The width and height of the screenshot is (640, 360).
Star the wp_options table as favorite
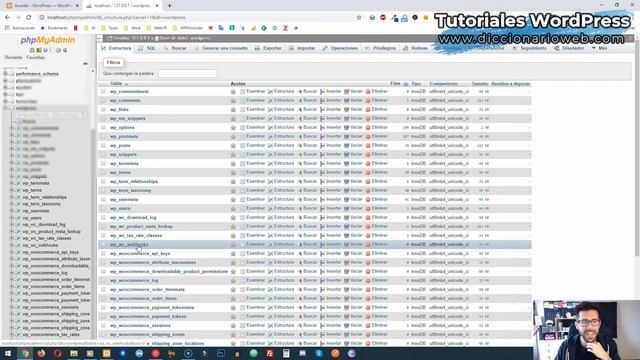233,128
